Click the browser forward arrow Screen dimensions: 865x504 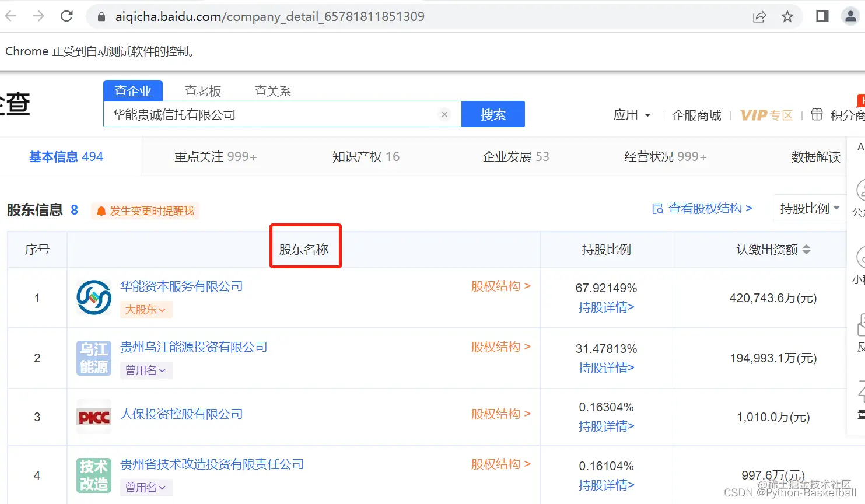coord(38,16)
